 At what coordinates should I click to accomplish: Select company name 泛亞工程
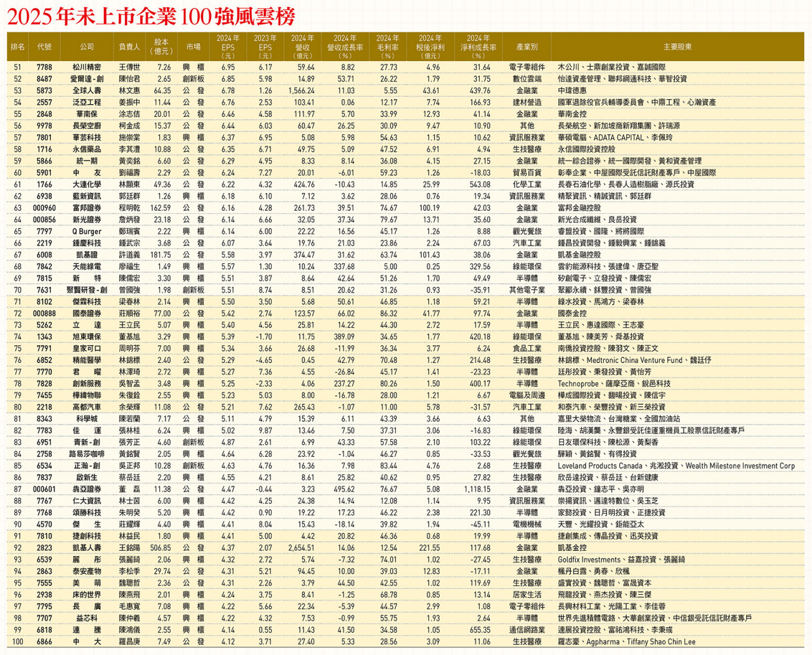[x=86, y=102]
